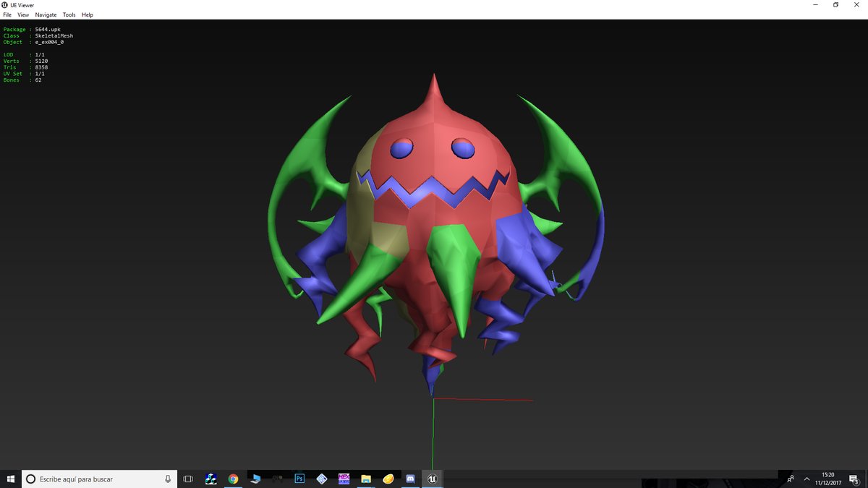The width and height of the screenshot is (868, 488).
Task: Click the microphone icon in search box
Action: coord(168,479)
